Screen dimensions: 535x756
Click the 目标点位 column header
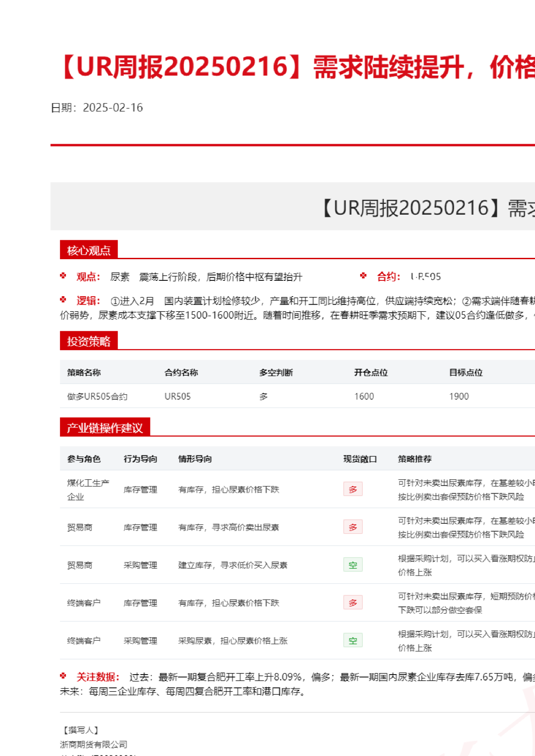pyautogui.click(x=466, y=373)
